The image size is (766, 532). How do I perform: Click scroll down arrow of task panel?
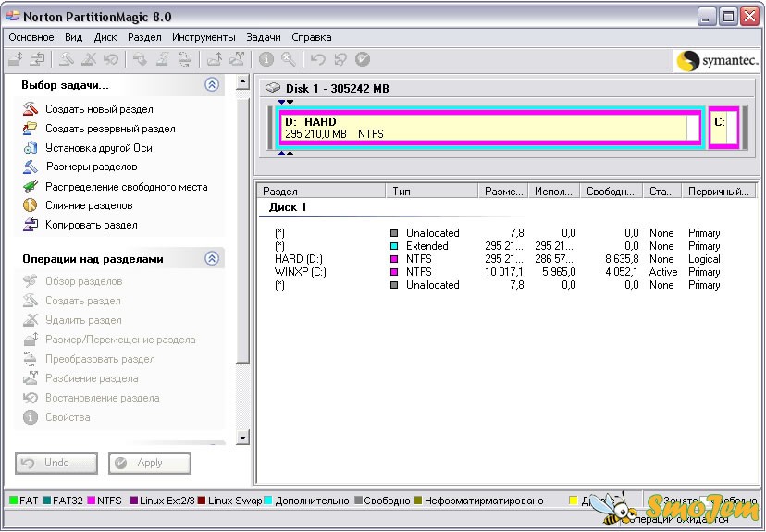[x=242, y=438]
